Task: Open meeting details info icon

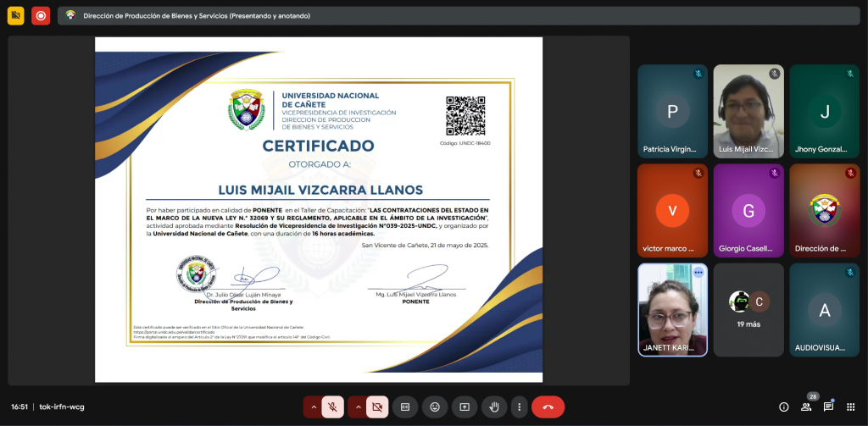Action: tap(784, 407)
